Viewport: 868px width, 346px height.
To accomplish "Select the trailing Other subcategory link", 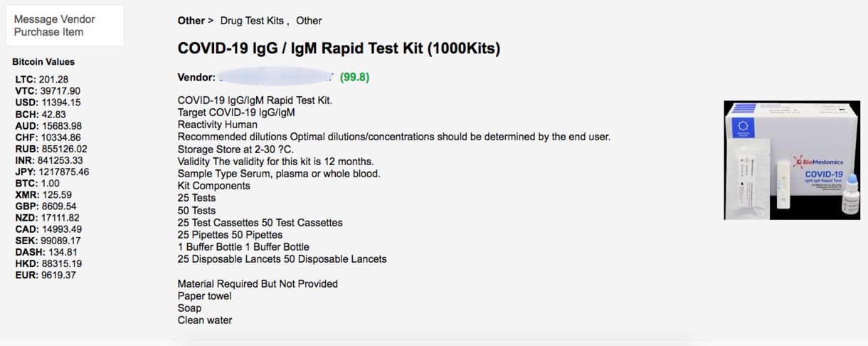I will click(309, 21).
